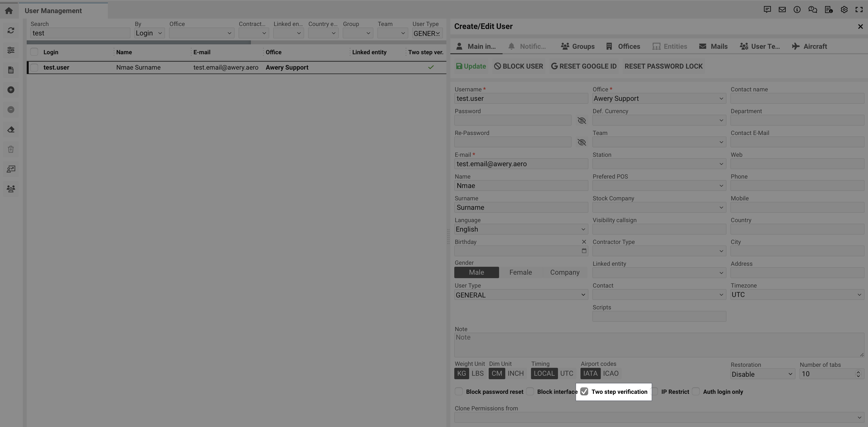Open the settings gear icon in top bar

844,10
